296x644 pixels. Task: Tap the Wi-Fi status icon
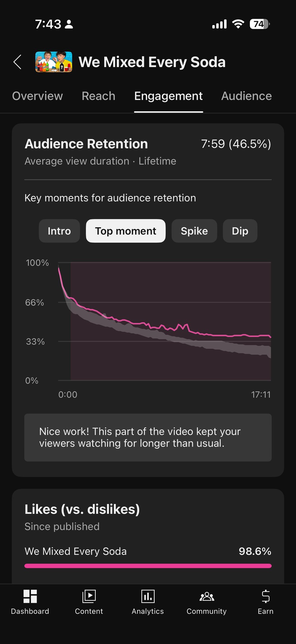click(238, 24)
